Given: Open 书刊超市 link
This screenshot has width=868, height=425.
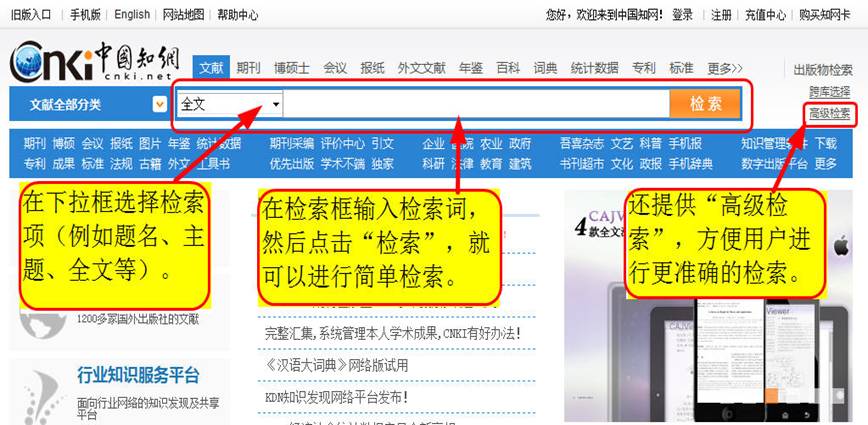Looking at the screenshot, I should (582, 164).
